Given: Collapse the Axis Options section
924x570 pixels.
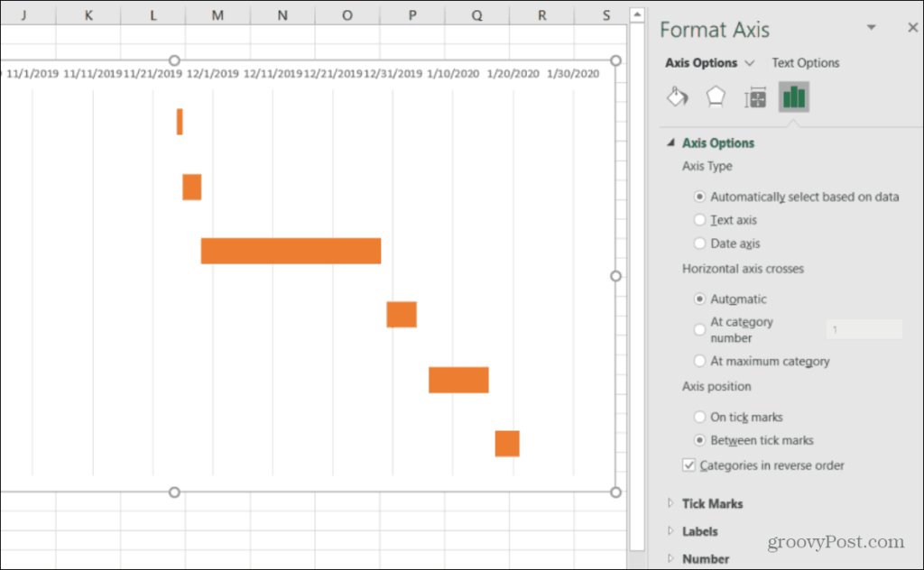Looking at the screenshot, I should (670, 142).
